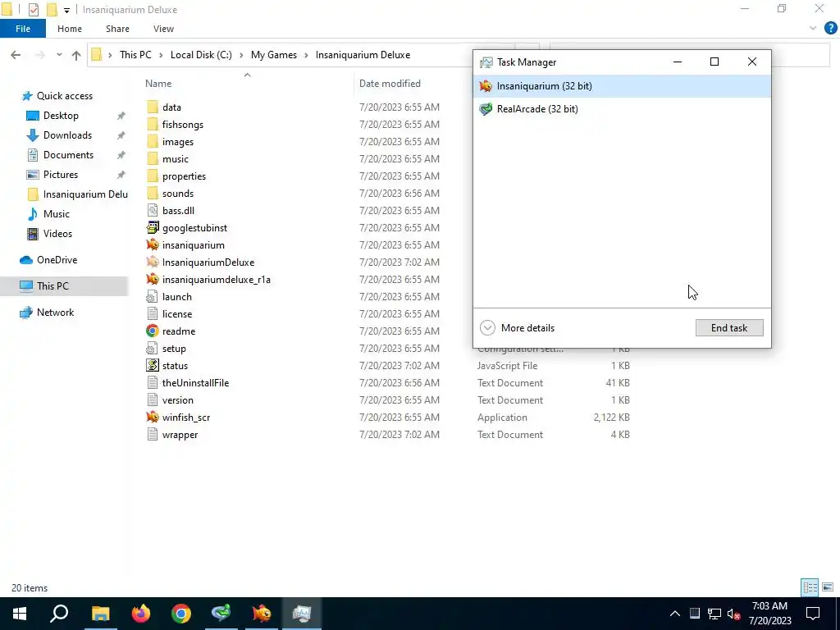The width and height of the screenshot is (840, 630).
Task: Select the insaniquarium fish application icon
Action: click(153, 244)
